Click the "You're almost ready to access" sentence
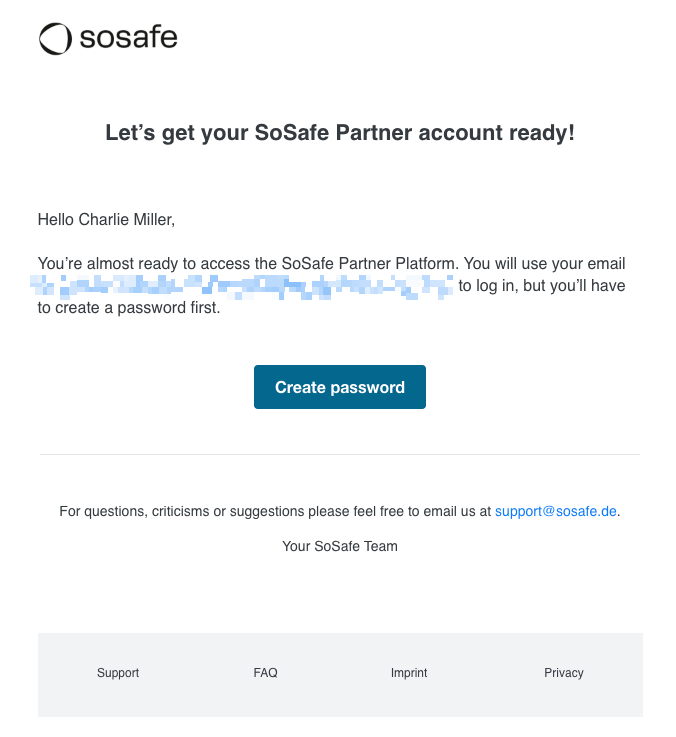 144,264
